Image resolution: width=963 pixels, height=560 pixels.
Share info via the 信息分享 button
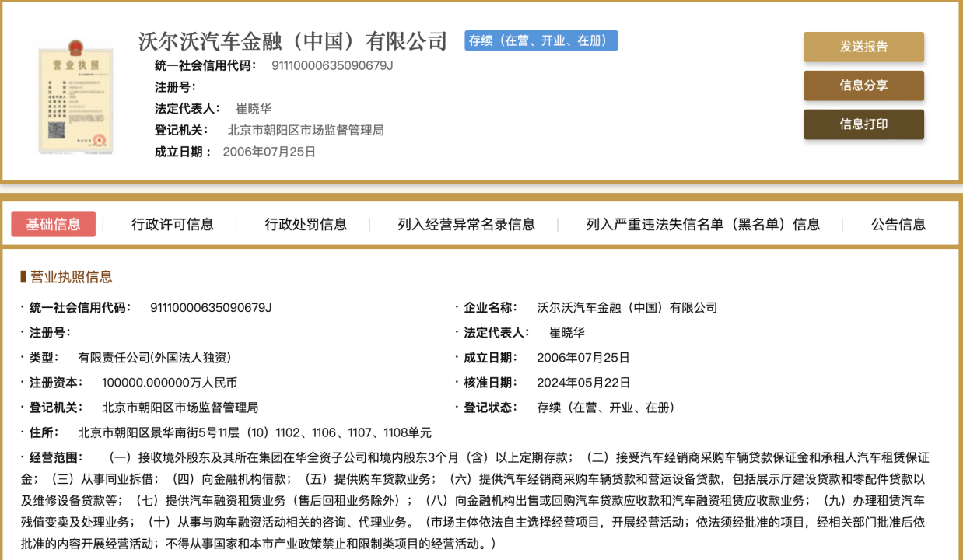point(863,86)
